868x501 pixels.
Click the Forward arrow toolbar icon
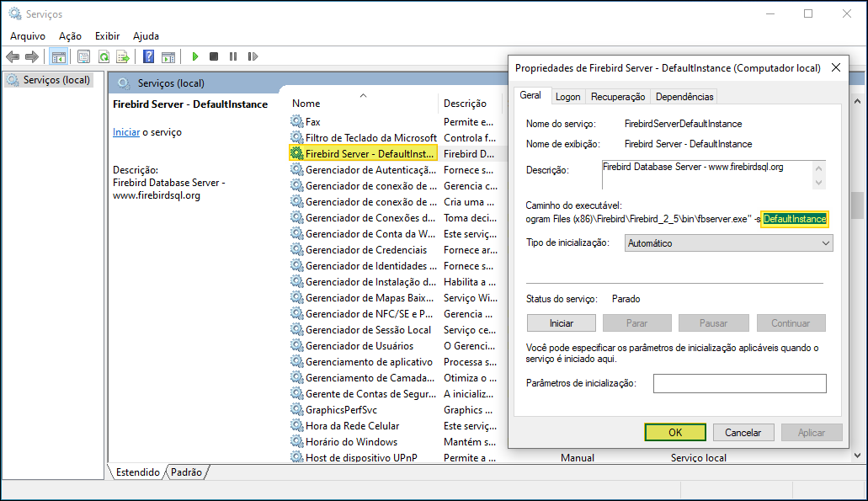coord(32,56)
